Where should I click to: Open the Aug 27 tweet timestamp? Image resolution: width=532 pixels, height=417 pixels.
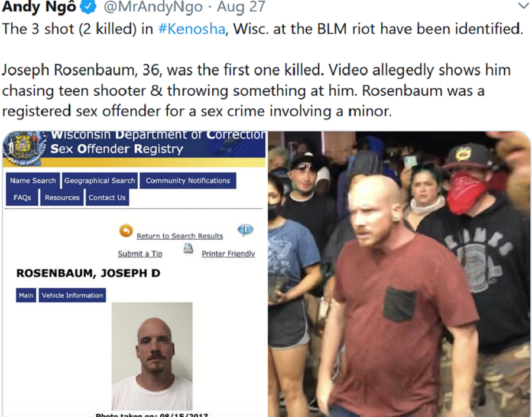coord(241,7)
